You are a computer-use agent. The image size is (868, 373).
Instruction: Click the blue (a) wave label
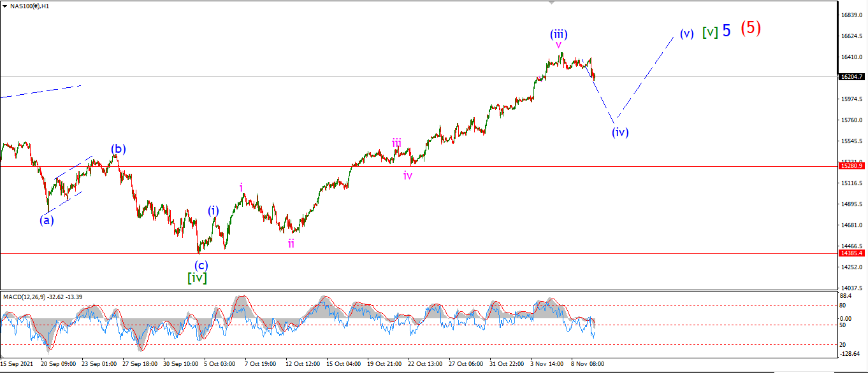(x=47, y=220)
